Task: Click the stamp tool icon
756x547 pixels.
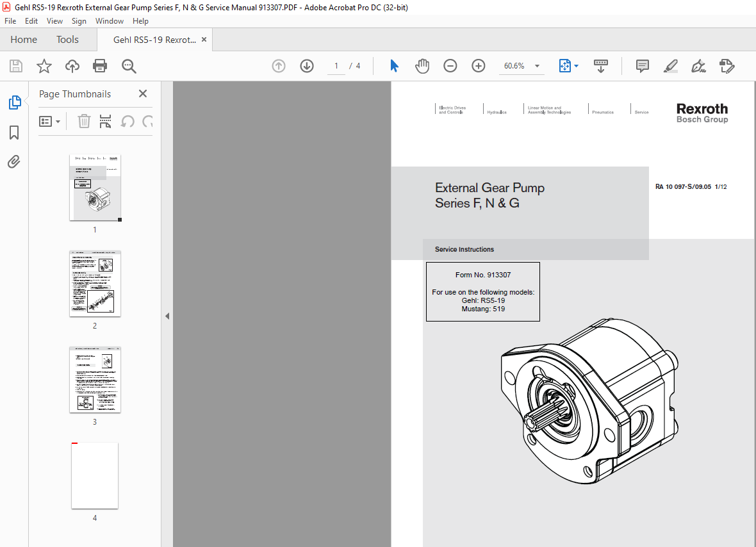Action: click(727, 66)
